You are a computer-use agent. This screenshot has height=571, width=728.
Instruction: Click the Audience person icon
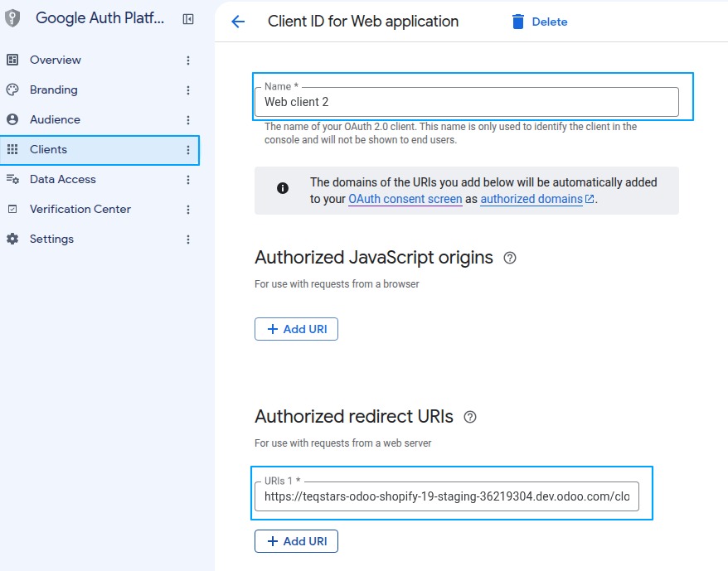point(12,119)
